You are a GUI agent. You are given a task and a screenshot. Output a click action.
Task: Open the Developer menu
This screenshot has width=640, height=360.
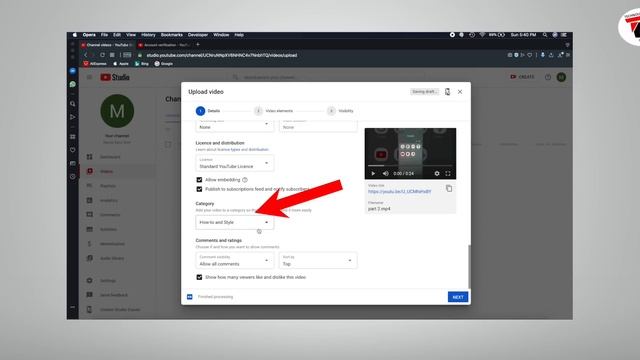(198, 35)
